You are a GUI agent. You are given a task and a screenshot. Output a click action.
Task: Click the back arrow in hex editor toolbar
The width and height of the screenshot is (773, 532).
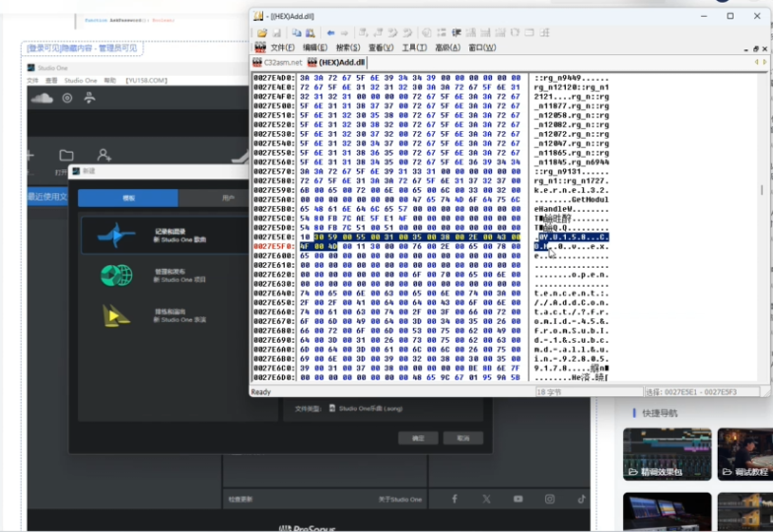coord(330,33)
